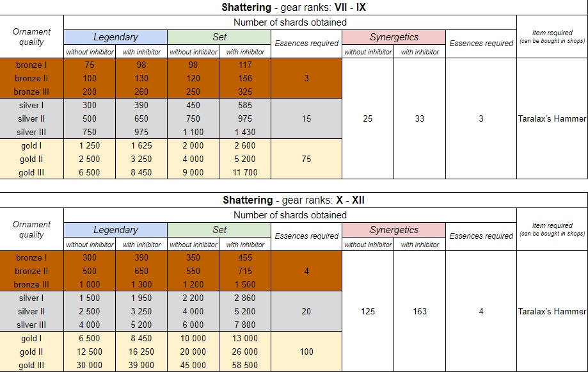Click the cell with value 2 600
Viewport: 588px width, 372px height.
click(245, 145)
